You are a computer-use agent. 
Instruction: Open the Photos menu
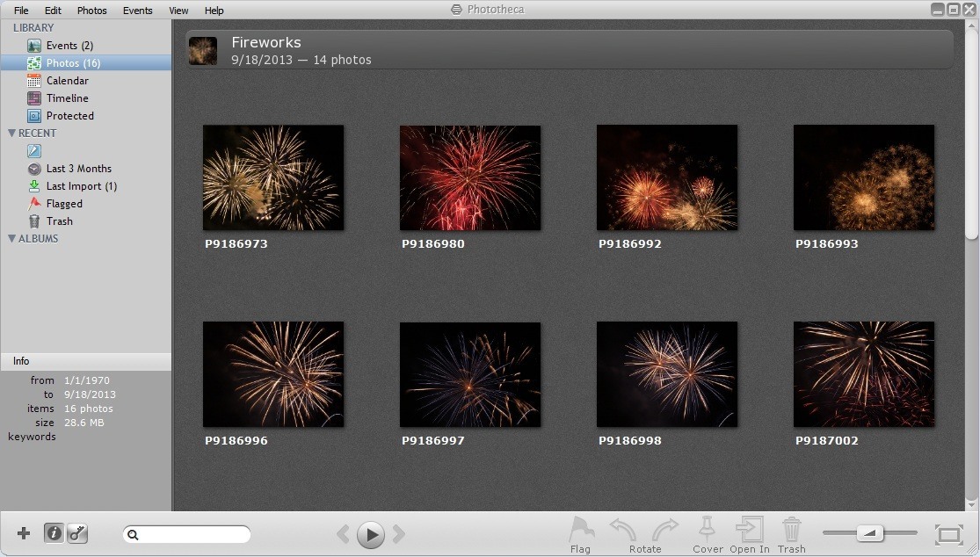pyautogui.click(x=91, y=10)
